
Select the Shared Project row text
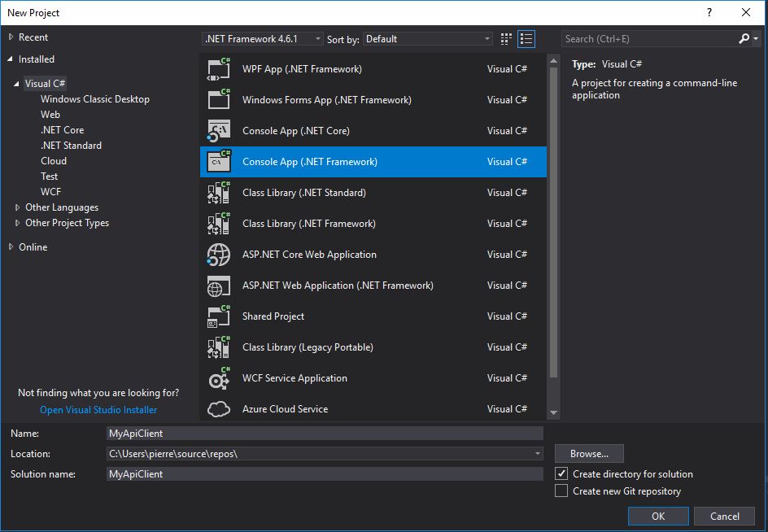tap(273, 316)
